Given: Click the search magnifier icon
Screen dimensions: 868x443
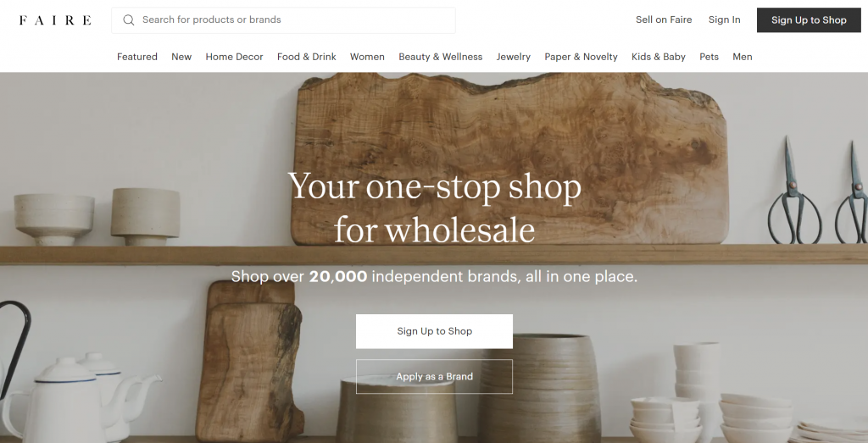Looking at the screenshot, I should pos(129,20).
